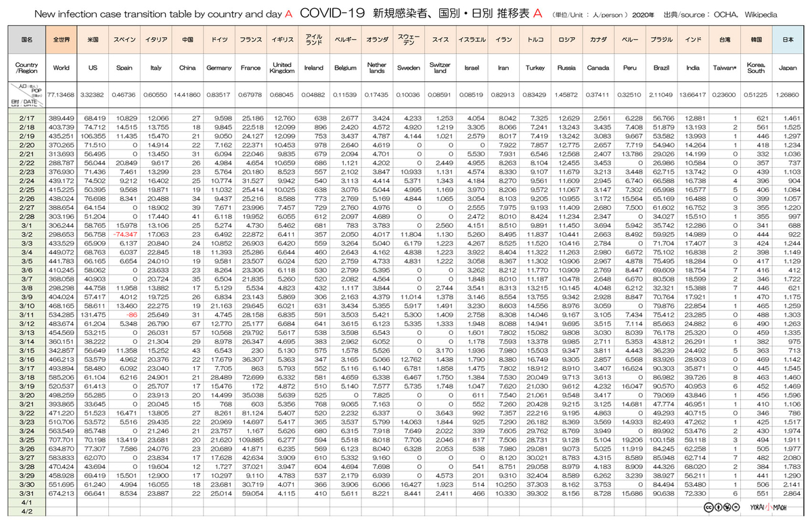Click the 'Japan' column header
The width and height of the screenshot is (812, 521).
(787, 68)
